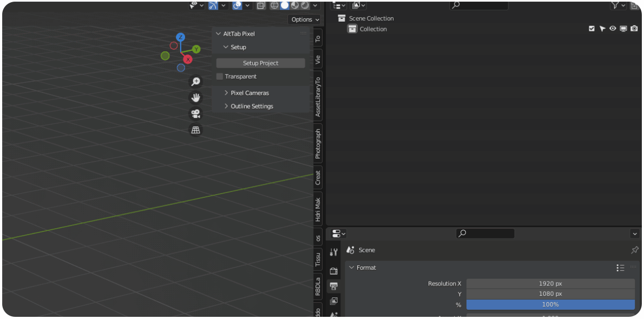
Task: Open the Photograph sidebar tab
Action: [x=318, y=143]
